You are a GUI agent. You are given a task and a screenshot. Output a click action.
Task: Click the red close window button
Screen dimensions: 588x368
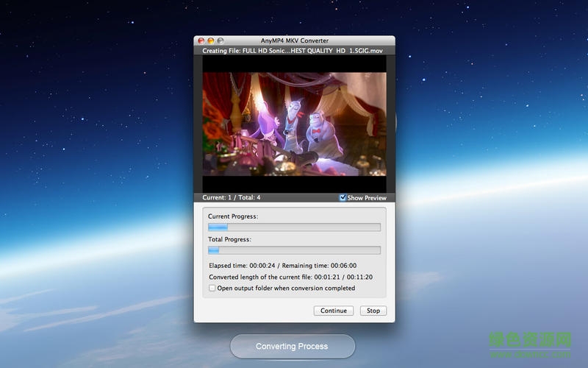(201, 40)
